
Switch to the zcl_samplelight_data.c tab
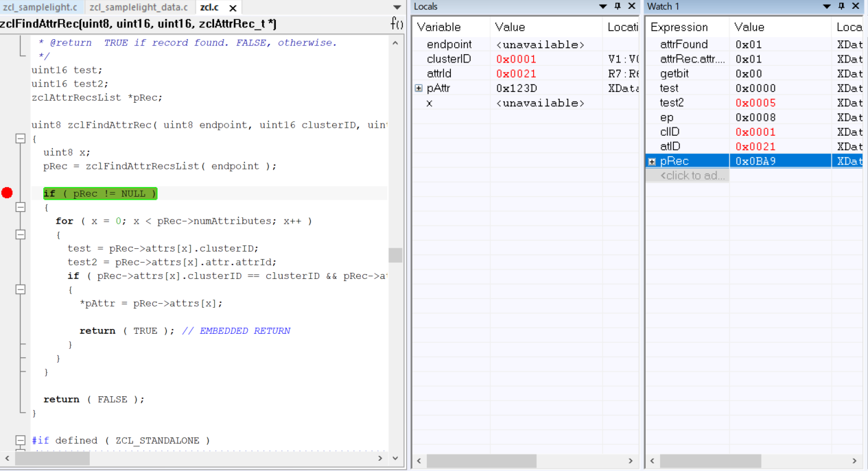point(139,8)
